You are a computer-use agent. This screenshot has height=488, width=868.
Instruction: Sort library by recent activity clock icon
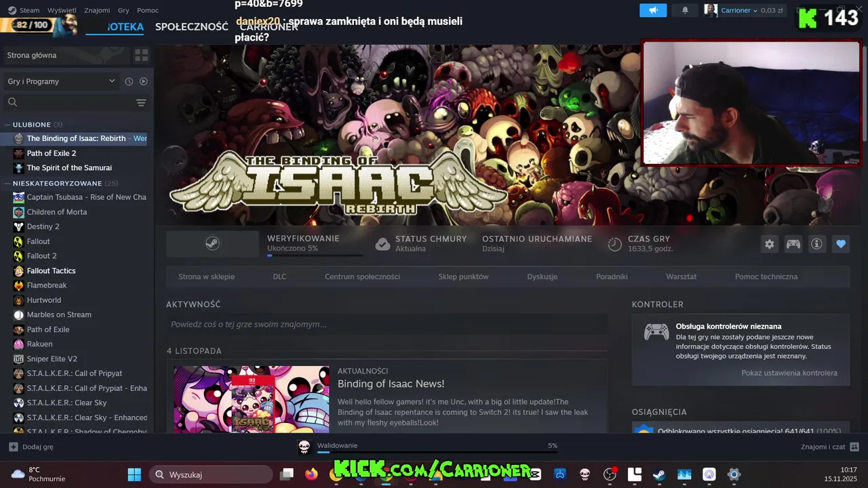coord(129,81)
